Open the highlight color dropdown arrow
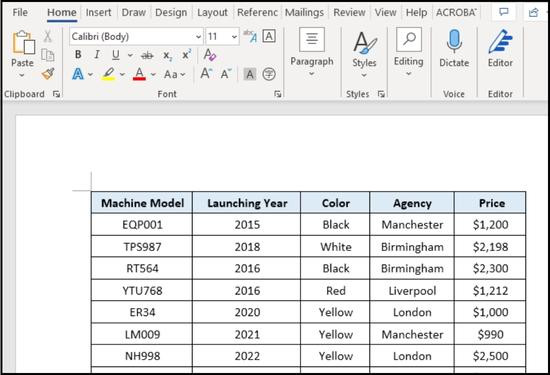Viewport: 550px width, 375px height. click(x=122, y=74)
